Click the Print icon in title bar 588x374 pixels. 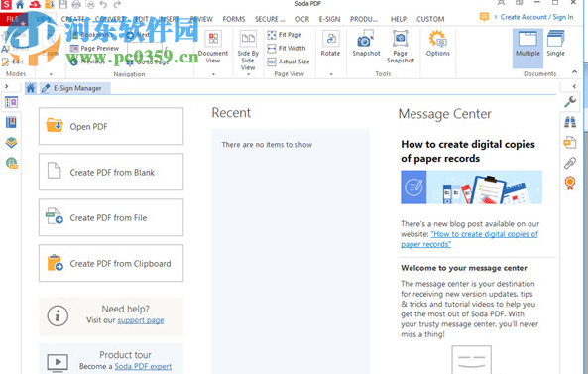tap(76, 4)
